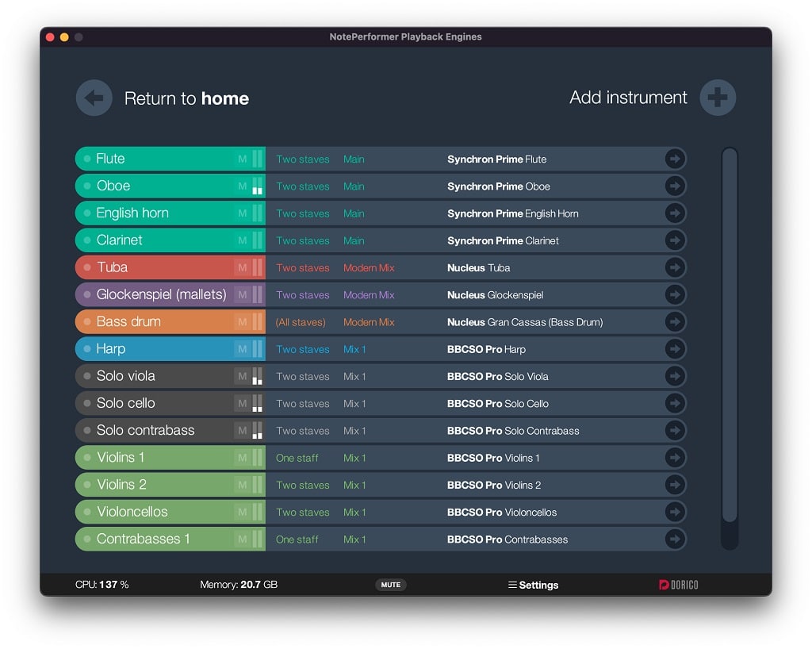Click Solo cello level meter bars
812x649 pixels.
coord(258,403)
